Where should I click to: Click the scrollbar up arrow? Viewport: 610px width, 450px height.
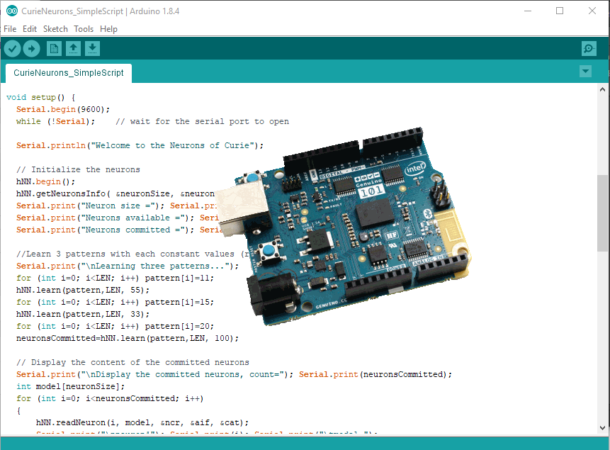[x=602, y=89]
